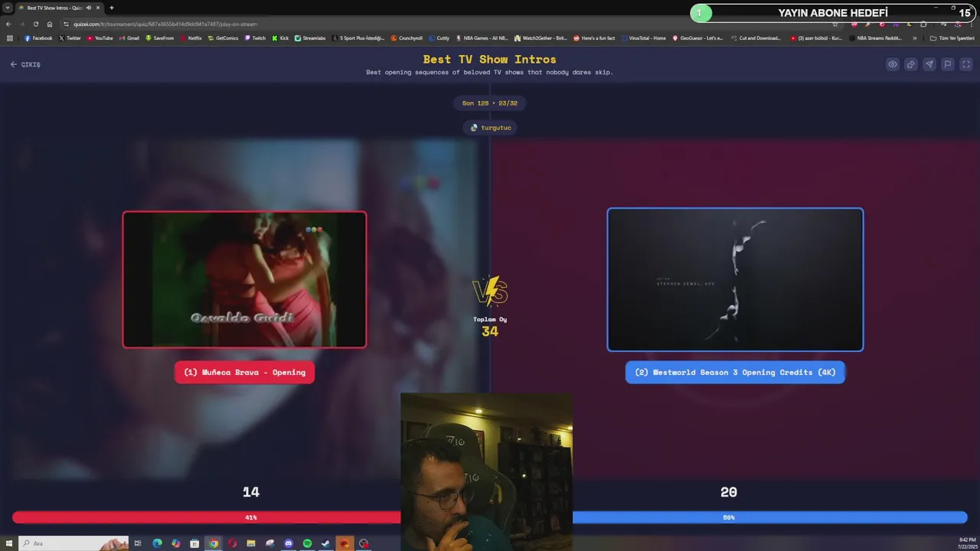Open the Netflix bookmark
The height and width of the screenshot is (551, 980).
(x=191, y=37)
